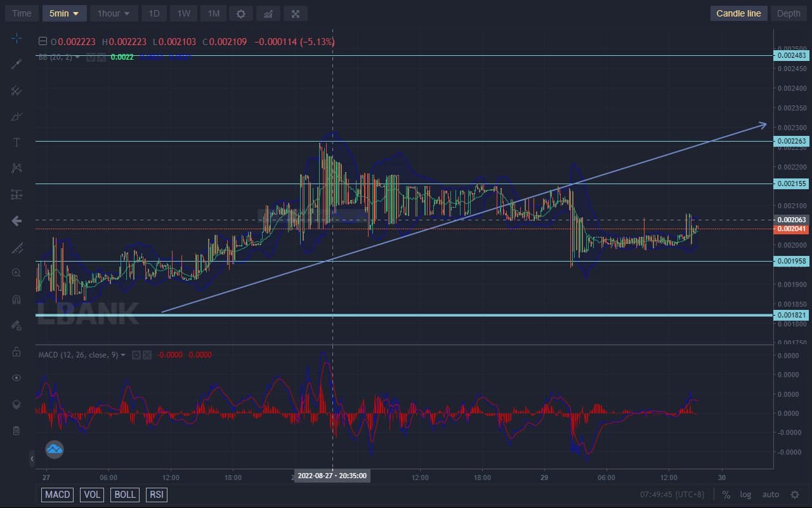Viewport: 812px width, 508px height.
Task: Click the red 0.002041 current price label
Action: (x=791, y=229)
